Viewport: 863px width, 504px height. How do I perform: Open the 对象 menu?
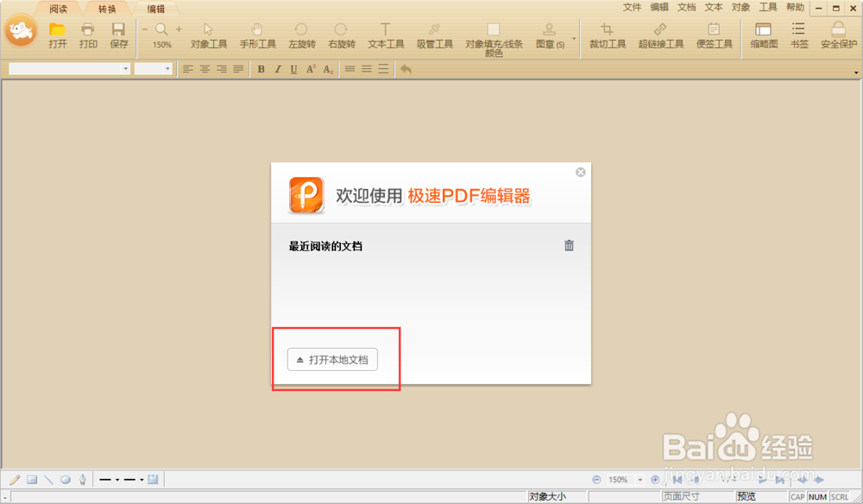coord(740,7)
